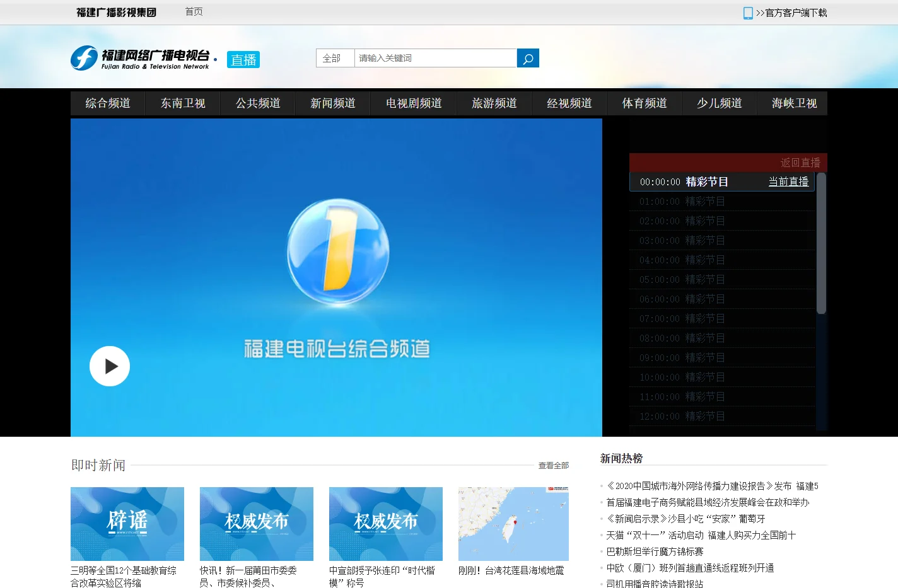
Task: Select the 10:00:00 精彩节目 schedule row
Action: (x=722, y=378)
